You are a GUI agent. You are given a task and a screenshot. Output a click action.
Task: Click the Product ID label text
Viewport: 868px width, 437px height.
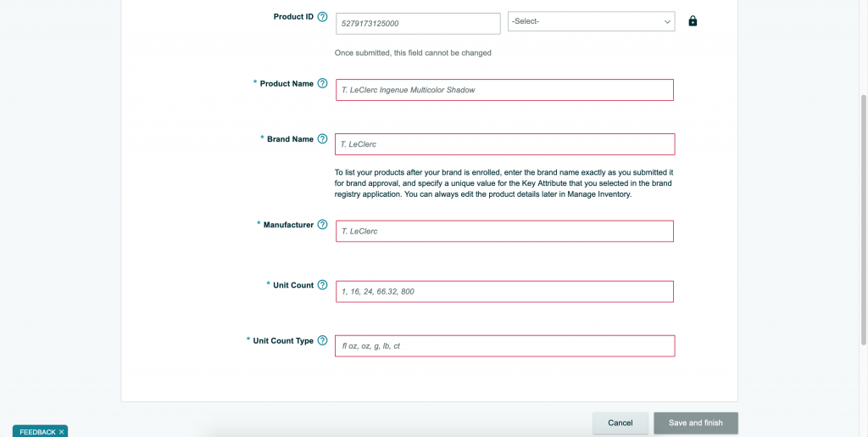[293, 17]
